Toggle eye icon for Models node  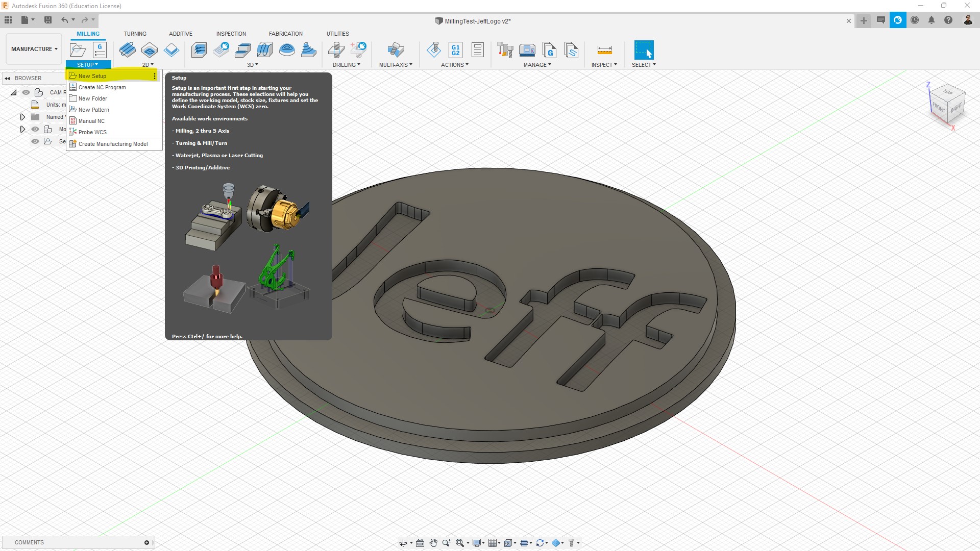pyautogui.click(x=35, y=129)
